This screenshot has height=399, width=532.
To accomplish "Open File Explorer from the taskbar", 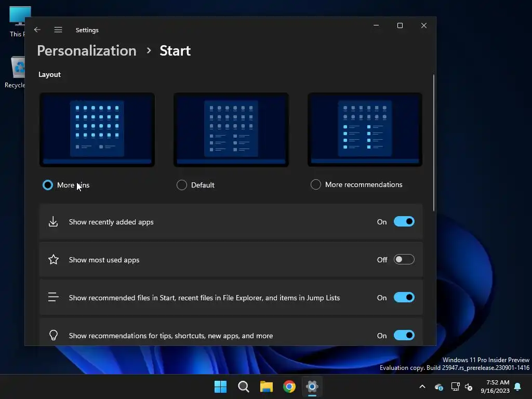I will 267,387.
